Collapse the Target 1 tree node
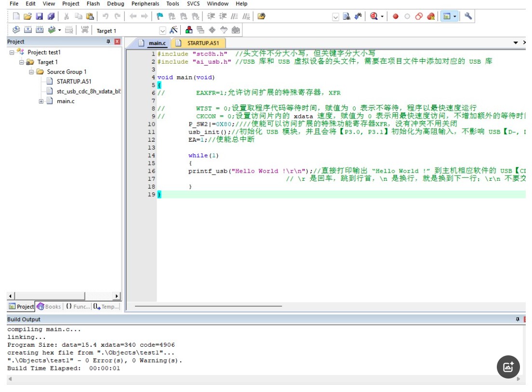 click(22, 62)
